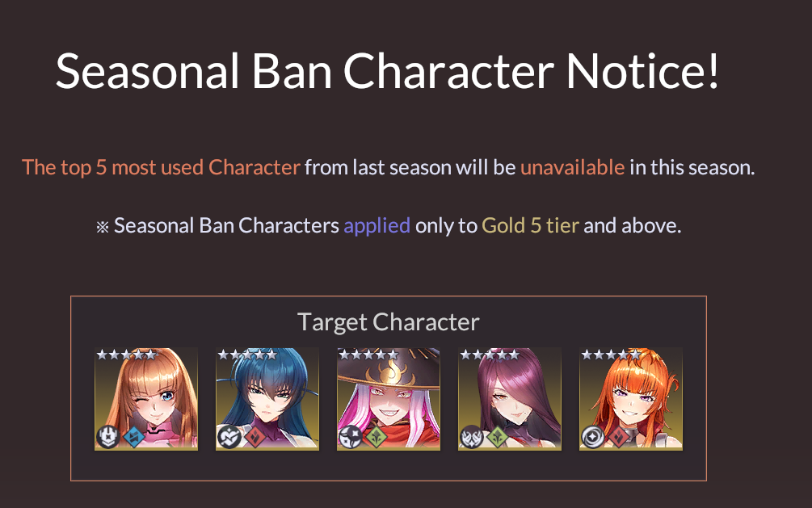Select the purple-haired character portrait
Image resolution: width=812 pixels, height=508 pixels.
pos(510,399)
